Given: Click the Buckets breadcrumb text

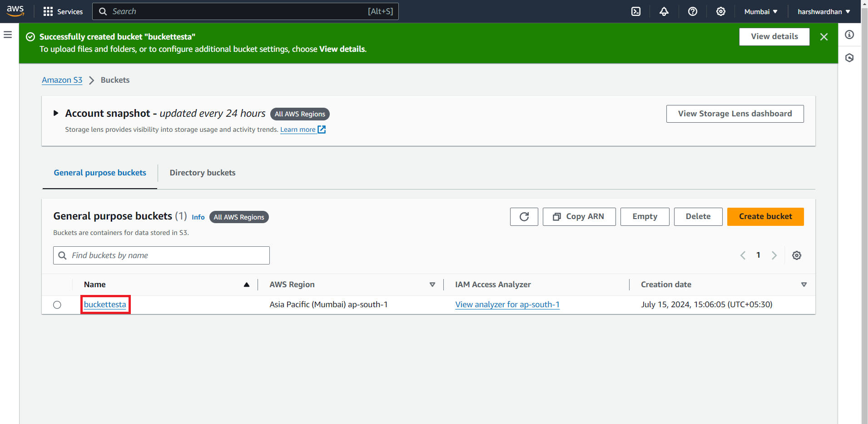Looking at the screenshot, I should coord(115,80).
